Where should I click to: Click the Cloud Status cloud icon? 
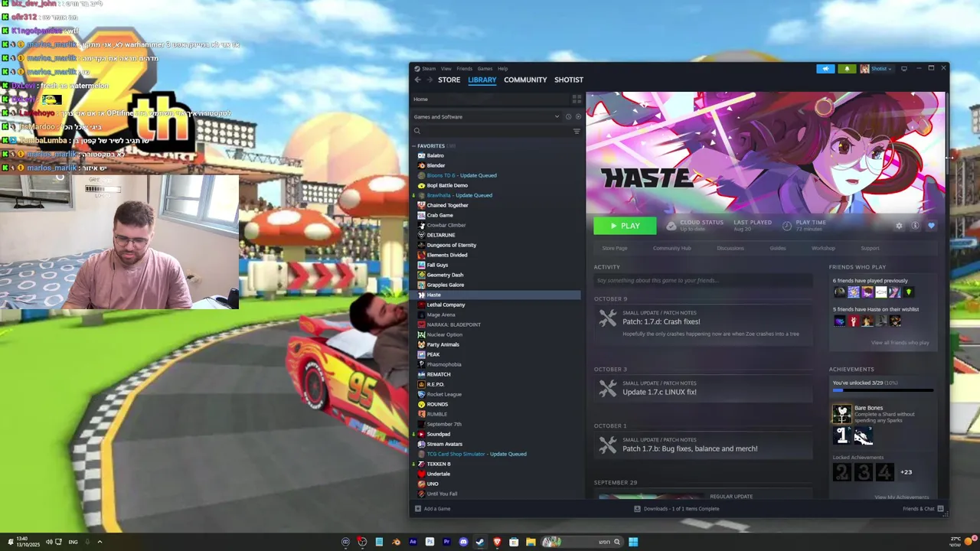(671, 226)
